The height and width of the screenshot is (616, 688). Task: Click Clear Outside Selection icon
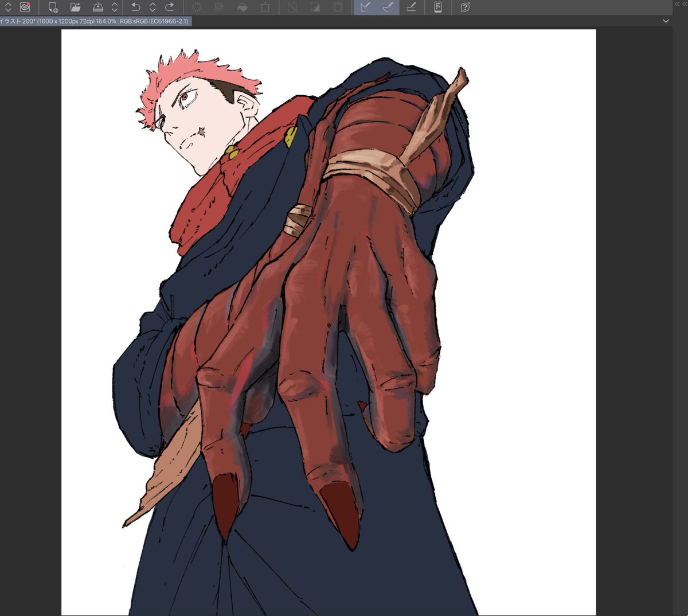click(220, 7)
